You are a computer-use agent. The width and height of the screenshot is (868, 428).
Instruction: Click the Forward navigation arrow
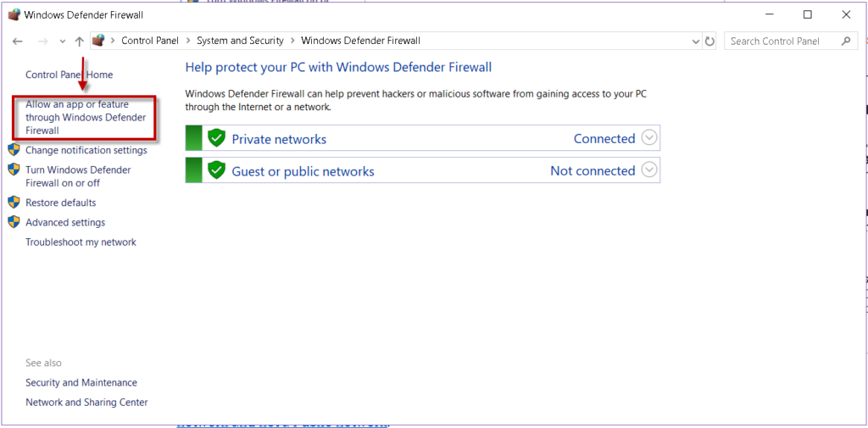pyautogui.click(x=43, y=41)
